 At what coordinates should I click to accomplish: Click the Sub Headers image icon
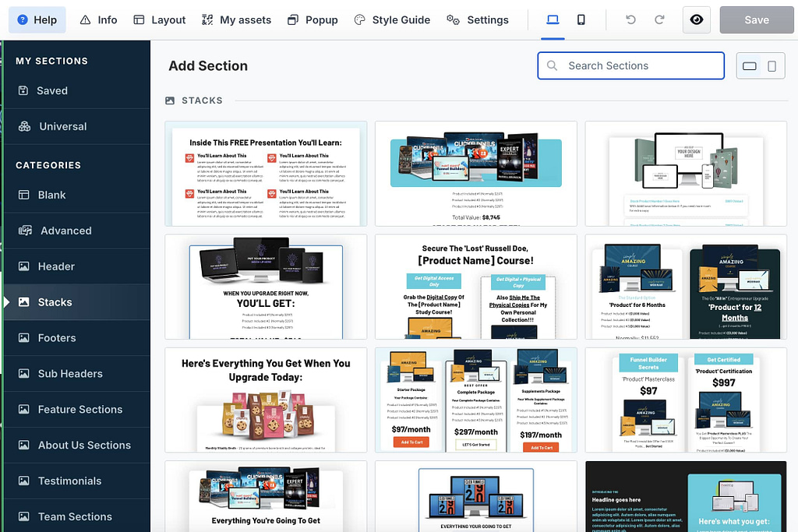[24, 373]
